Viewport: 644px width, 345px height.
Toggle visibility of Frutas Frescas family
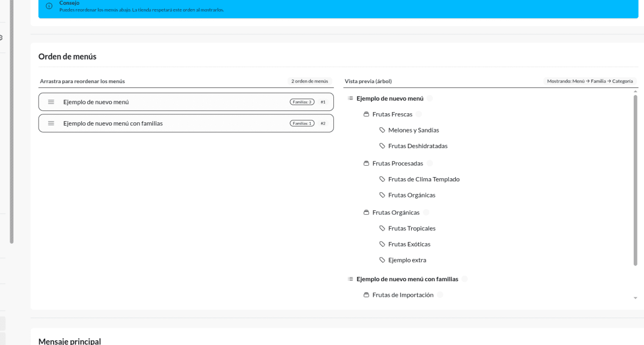click(x=419, y=114)
